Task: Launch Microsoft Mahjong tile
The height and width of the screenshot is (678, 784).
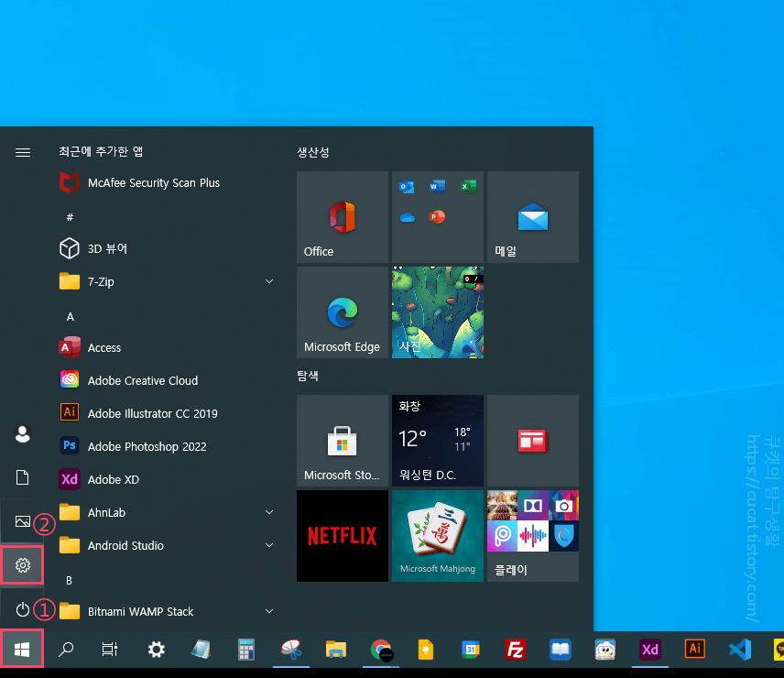Action: [x=438, y=535]
